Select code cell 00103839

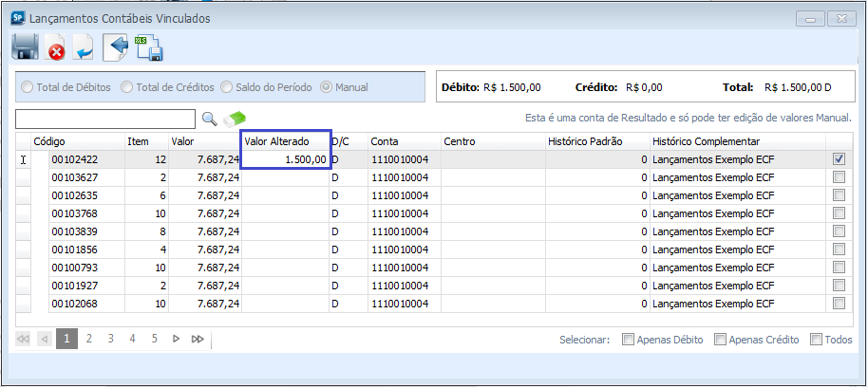pyautogui.click(x=86, y=231)
